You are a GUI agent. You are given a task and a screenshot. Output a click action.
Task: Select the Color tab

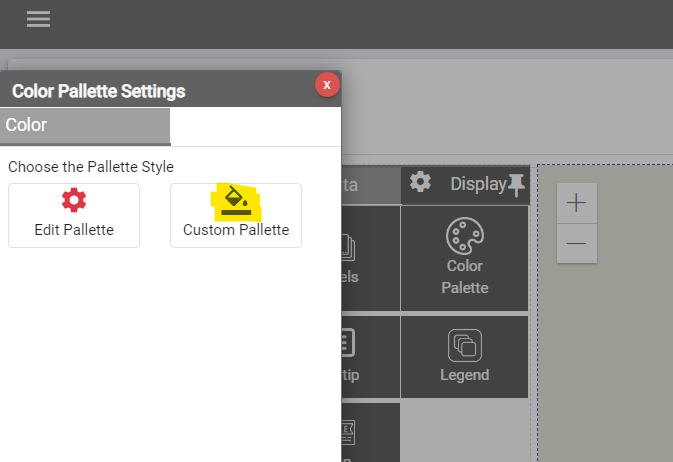pyautogui.click(x=85, y=126)
